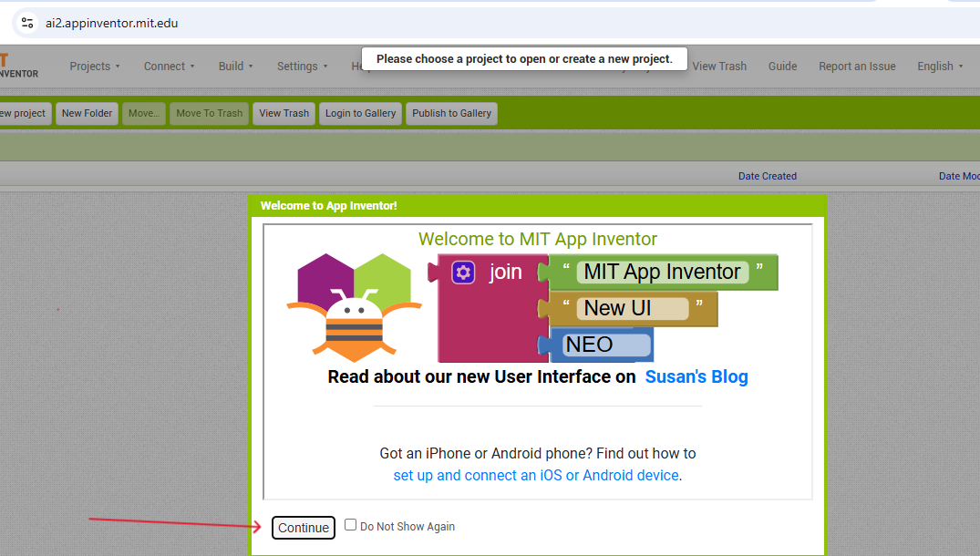Open the Projects menu
The height and width of the screenshot is (556, 980).
click(x=95, y=67)
